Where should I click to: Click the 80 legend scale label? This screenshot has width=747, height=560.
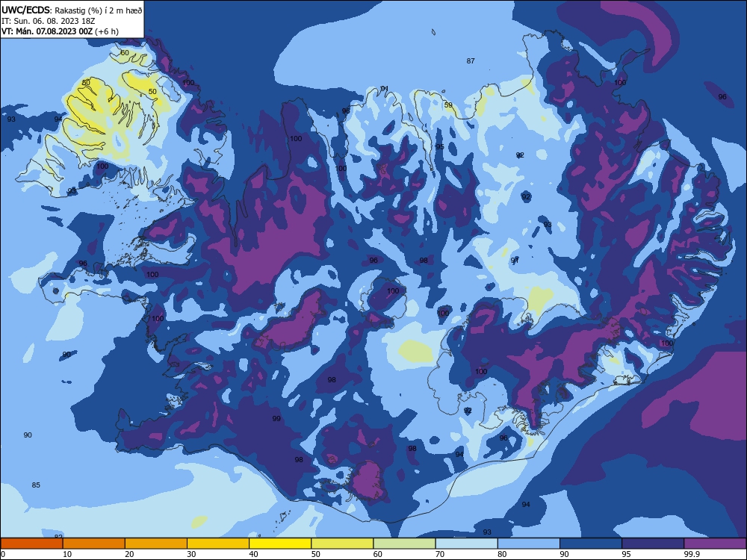tap(502, 554)
